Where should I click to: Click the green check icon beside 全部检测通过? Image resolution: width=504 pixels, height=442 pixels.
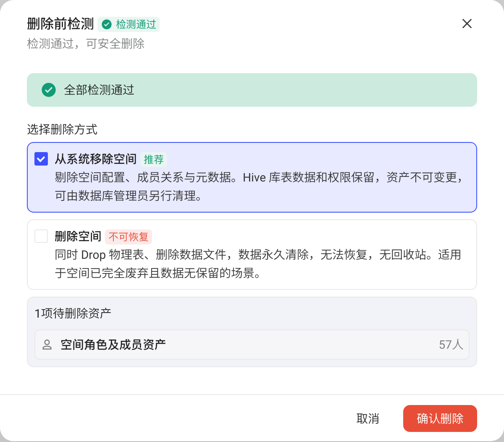tap(49, 90)
